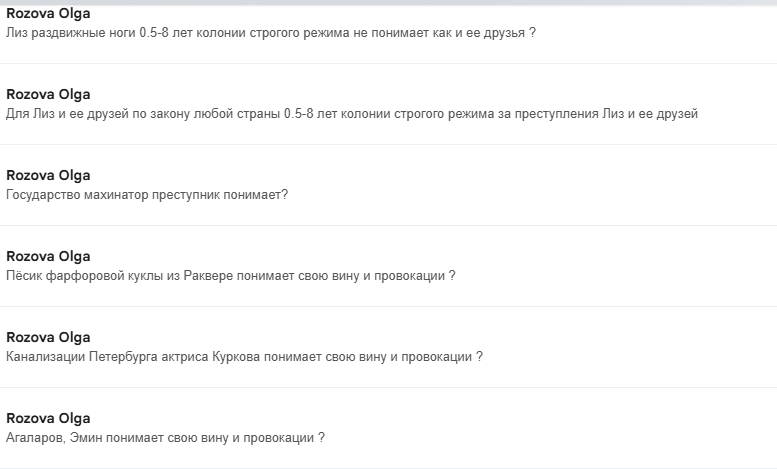This screenshot has width=777, height=469.
Task: Click the word 'махинатор' in the third message
Action: click(116, 194)
